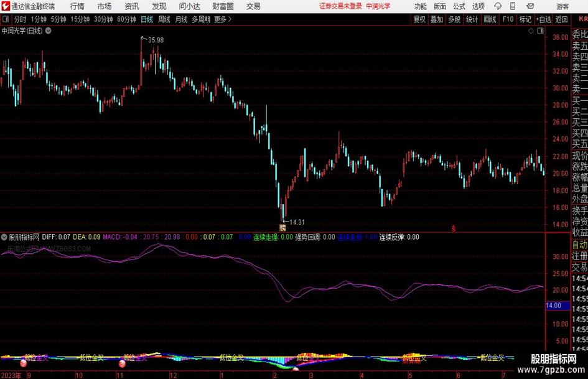Click the 14.31 low price label
The width and height of the screenshot is (588, 379).
point(297,222)
